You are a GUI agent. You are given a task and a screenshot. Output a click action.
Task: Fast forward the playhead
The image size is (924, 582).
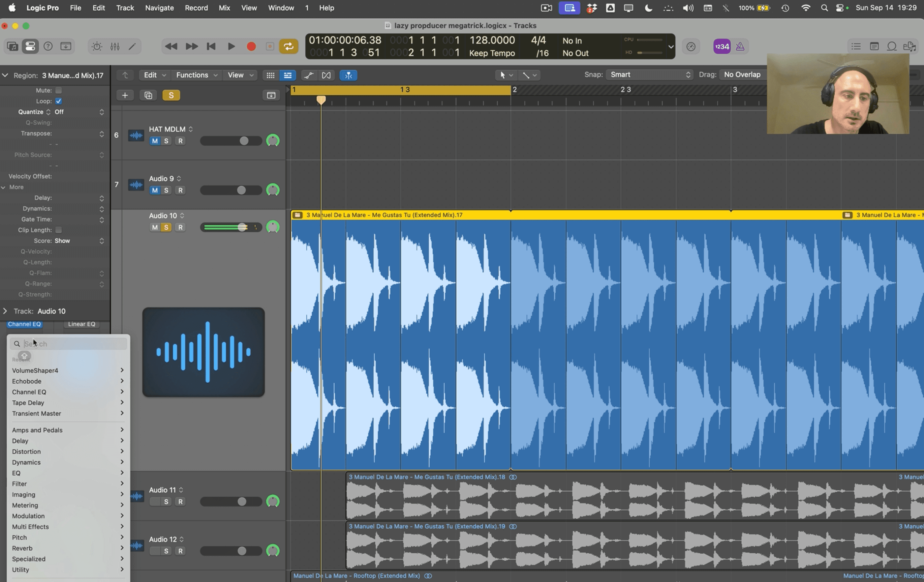click(192, 46)
